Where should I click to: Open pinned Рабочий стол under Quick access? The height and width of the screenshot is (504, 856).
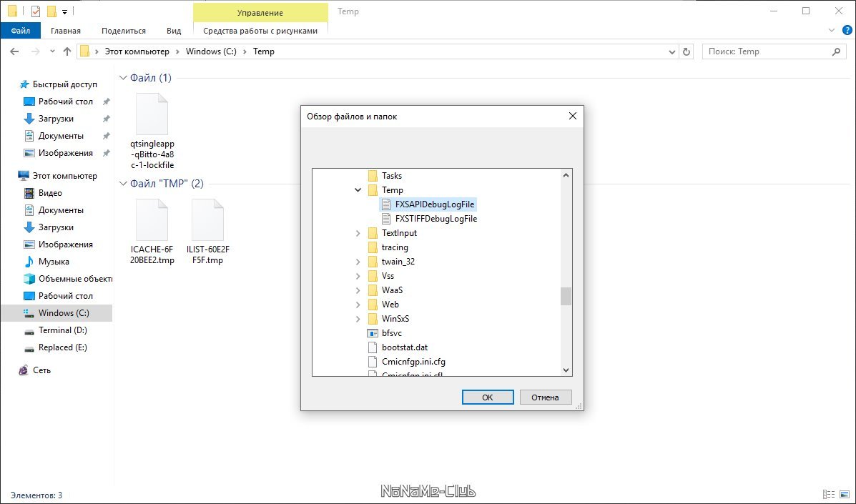(66, 102)
